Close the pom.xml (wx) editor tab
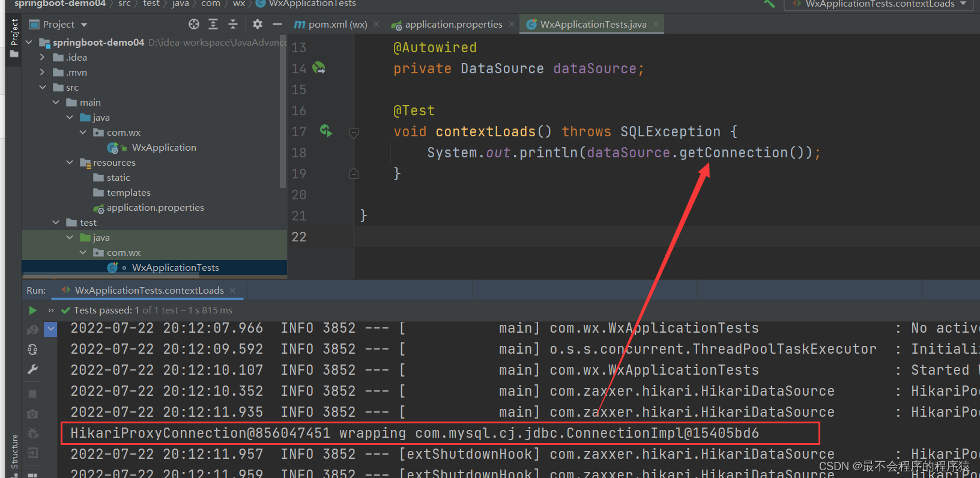The image size is (980, 478). coord(377,24)
